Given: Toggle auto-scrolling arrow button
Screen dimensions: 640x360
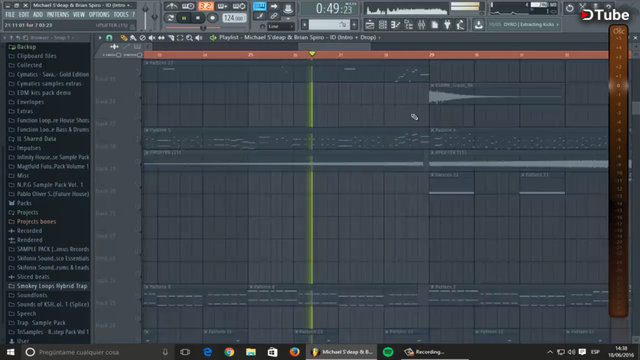Looking at the screenshot, I should [x=274, y=6].
